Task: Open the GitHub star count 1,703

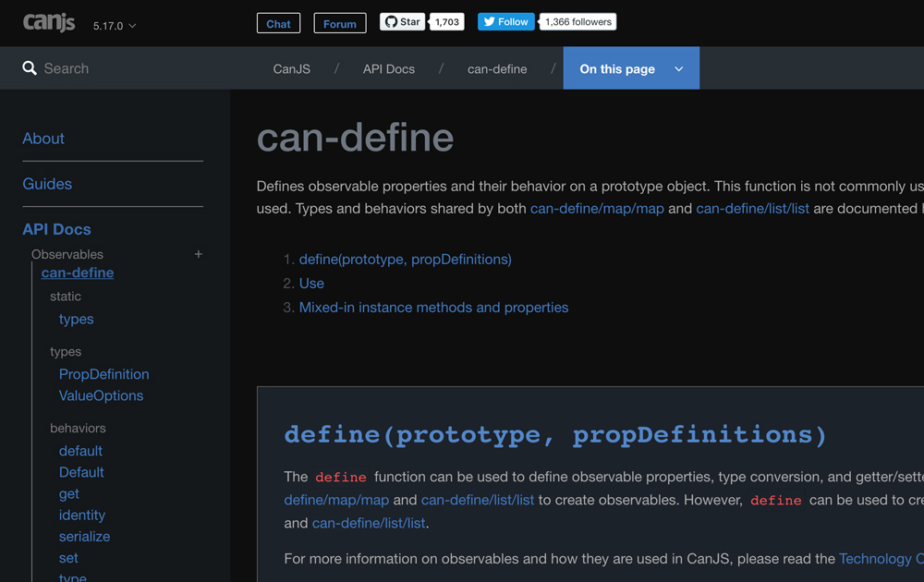Action: point(446,22)
